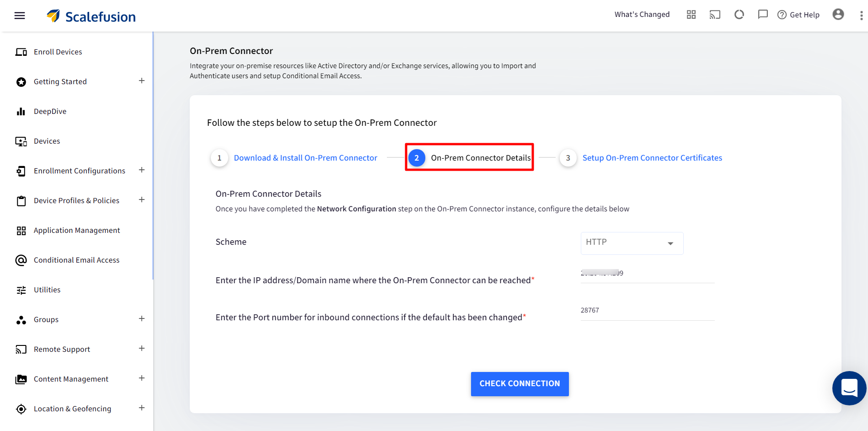The width and height of the screenshot is (868, 431).
Task: Open the Scheme HTTP dropdown
Action: coord(632,243)
